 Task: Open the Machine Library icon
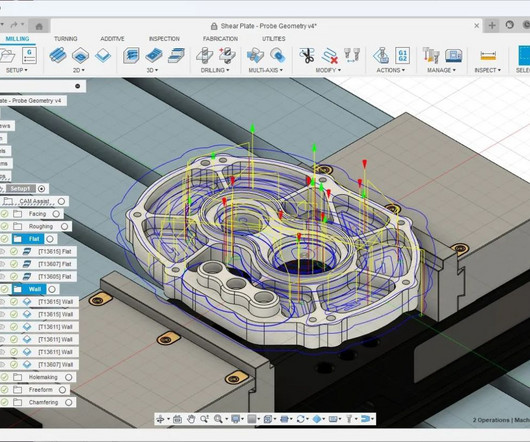454,55
